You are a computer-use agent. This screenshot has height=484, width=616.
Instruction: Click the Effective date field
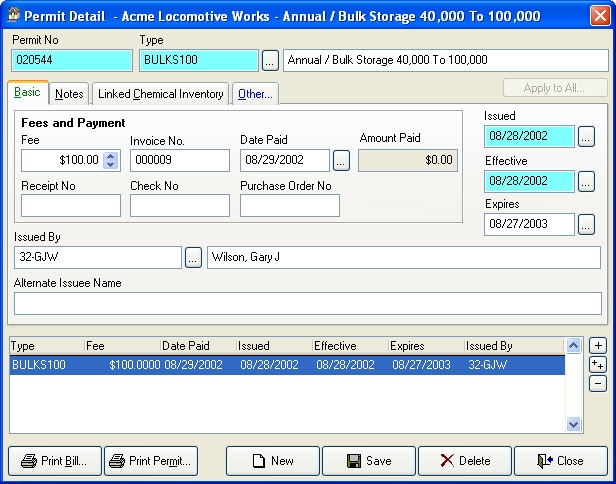[529, 182]
